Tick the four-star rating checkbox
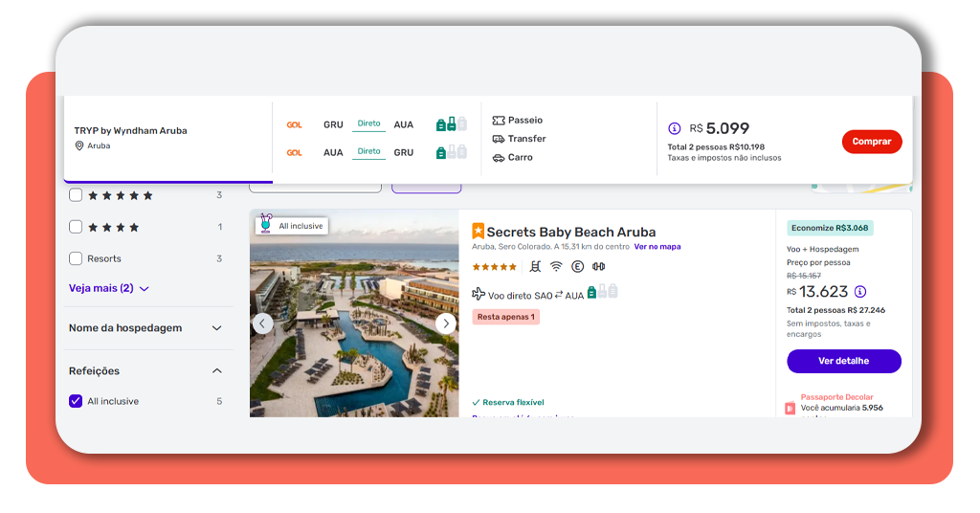This screenshot has height=513, width=980. (x=76, y=227)
